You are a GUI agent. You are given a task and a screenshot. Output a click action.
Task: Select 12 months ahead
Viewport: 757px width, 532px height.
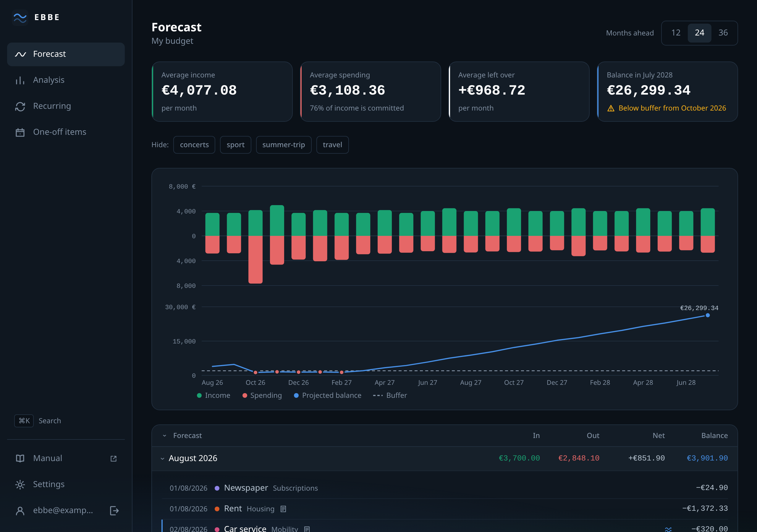676,33
